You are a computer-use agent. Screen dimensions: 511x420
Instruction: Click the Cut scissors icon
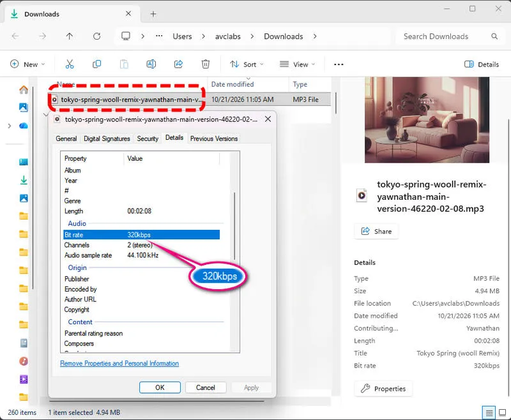click(70, 64)
